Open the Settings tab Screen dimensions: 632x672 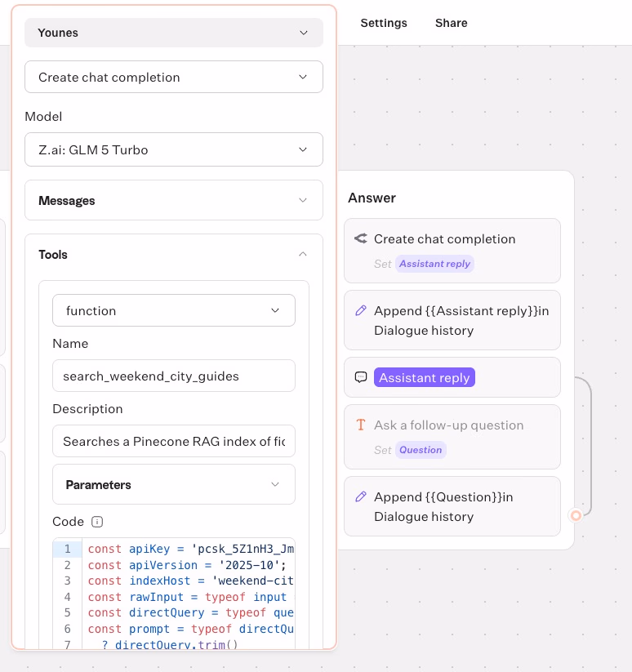(x=384, y=23)
